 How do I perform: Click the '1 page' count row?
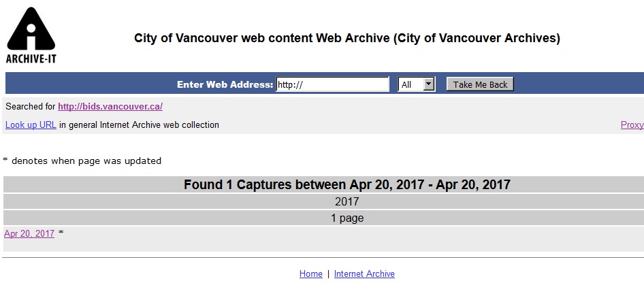click(347, 218)
